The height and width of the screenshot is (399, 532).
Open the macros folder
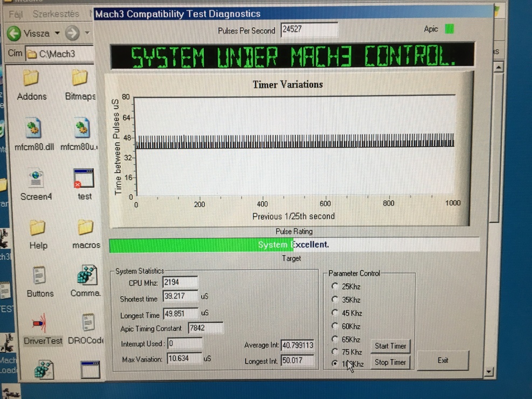[x=85, y=229]
